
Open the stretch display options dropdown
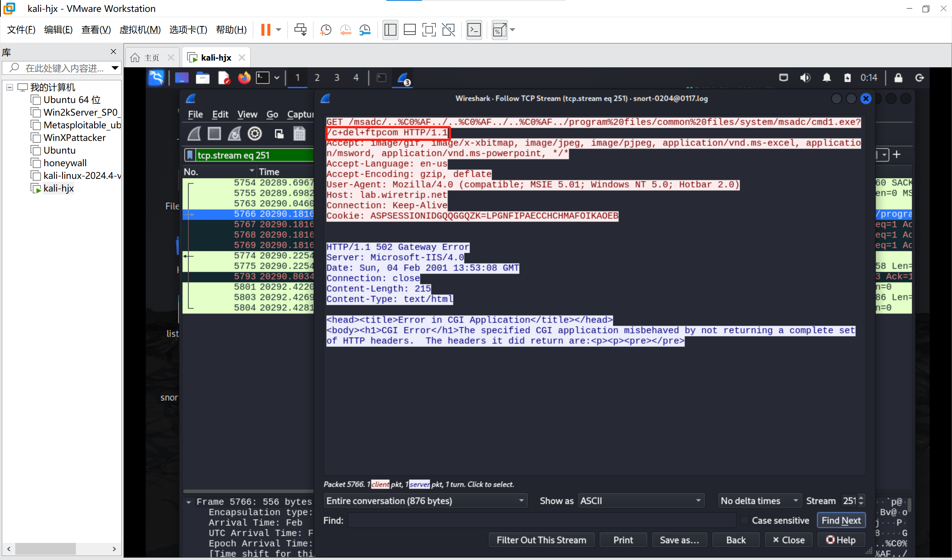pyautogui.click(x=513, y=30)
